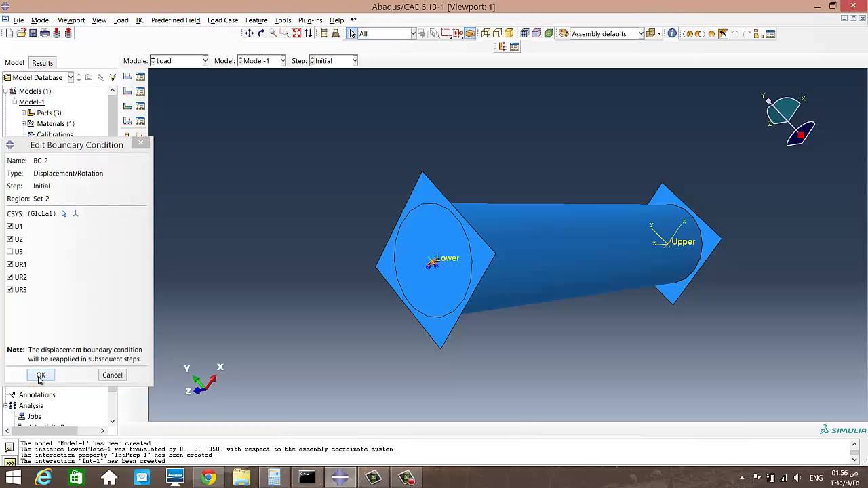Image resolution: width=868 pixels, height=488 pixels.
Task: Open the Viewport menu
Action: point(71,20)
